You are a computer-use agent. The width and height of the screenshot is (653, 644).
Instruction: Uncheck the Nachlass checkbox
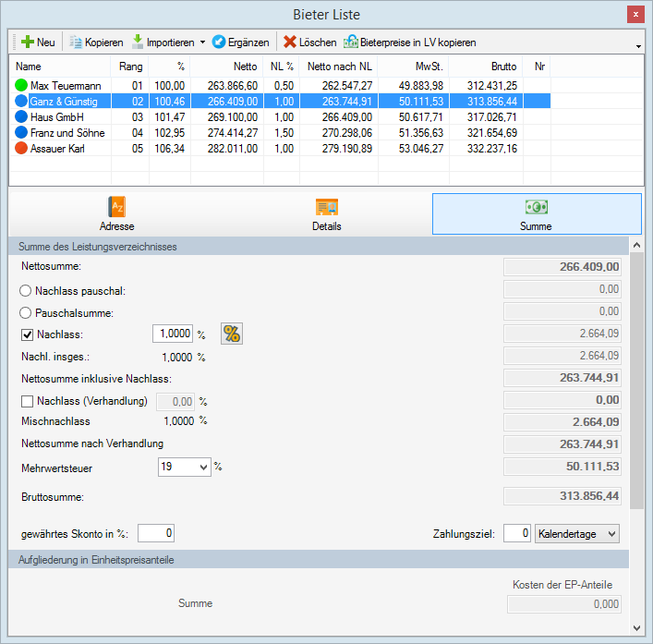(27, 334)
